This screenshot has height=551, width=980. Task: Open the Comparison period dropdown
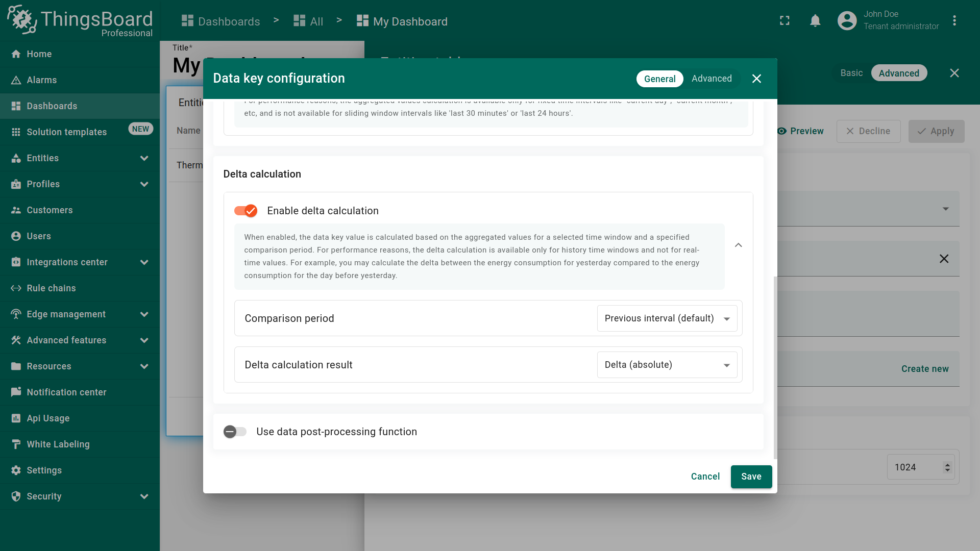tap(667, 318)
